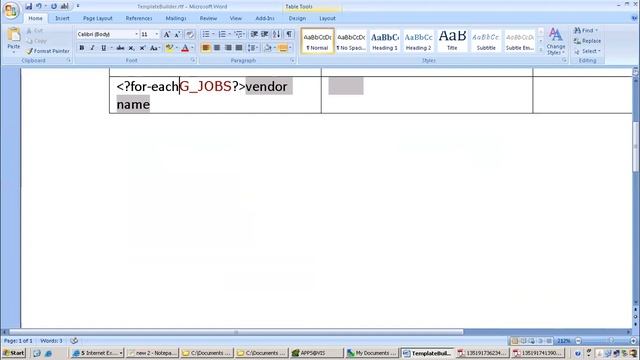Apply the Title style
The width and height of the screenshot is (640, 360).
point(452,41)
